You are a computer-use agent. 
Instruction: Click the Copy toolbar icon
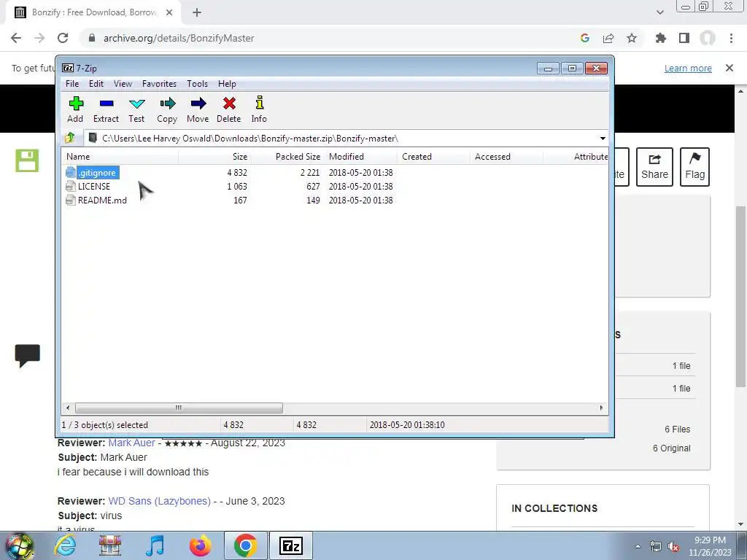[x=167, y=109]
